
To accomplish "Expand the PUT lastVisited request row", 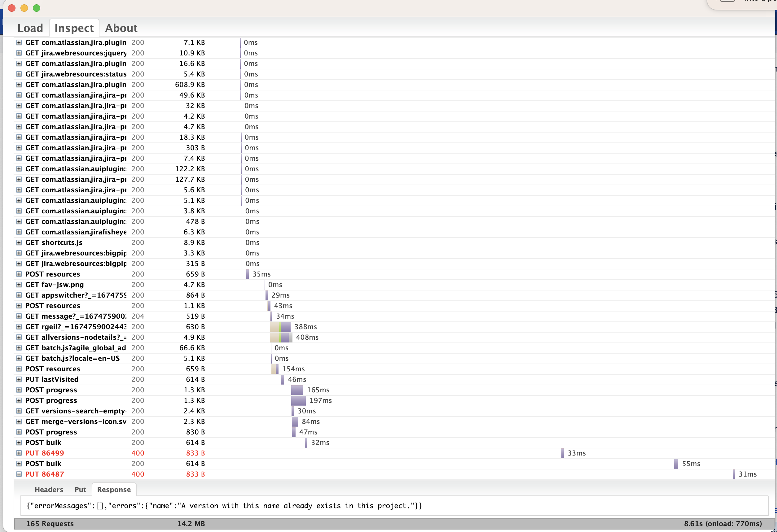I will (x=19, y=379).
